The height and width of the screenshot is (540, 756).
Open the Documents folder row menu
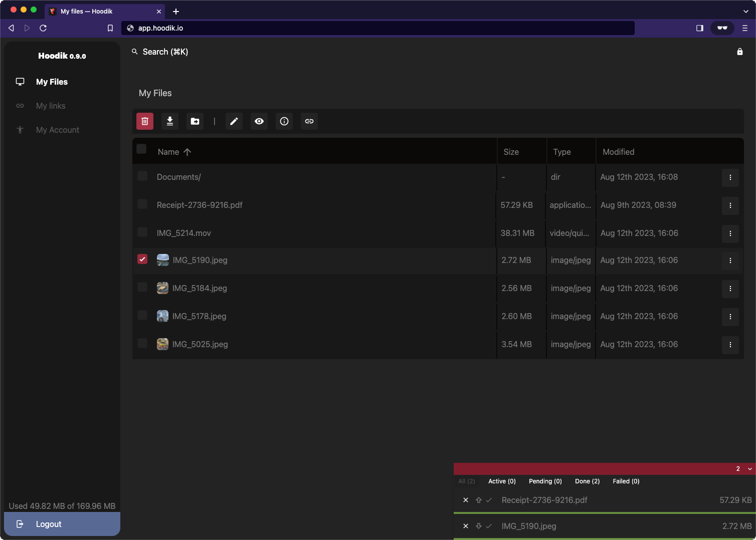click(730, 178)
